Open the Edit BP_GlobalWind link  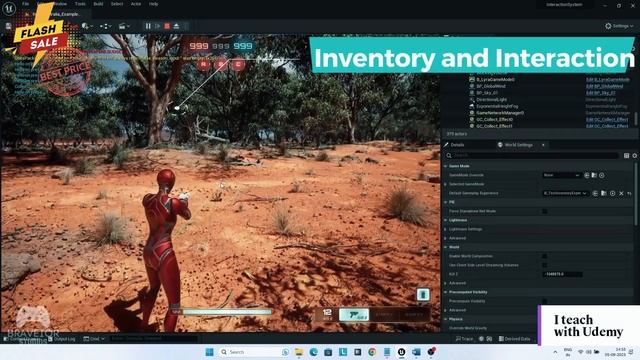click(604, 86)
